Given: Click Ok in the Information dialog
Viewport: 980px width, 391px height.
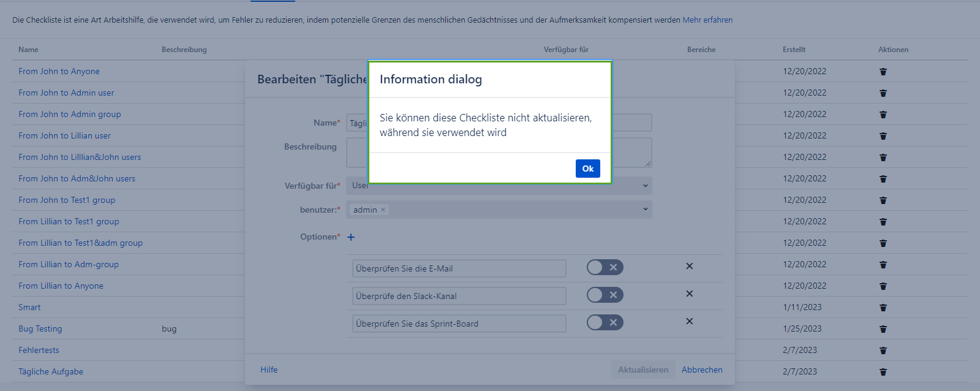Looking at the screenshot, I should pyautogui.click(x=587, y=169).
